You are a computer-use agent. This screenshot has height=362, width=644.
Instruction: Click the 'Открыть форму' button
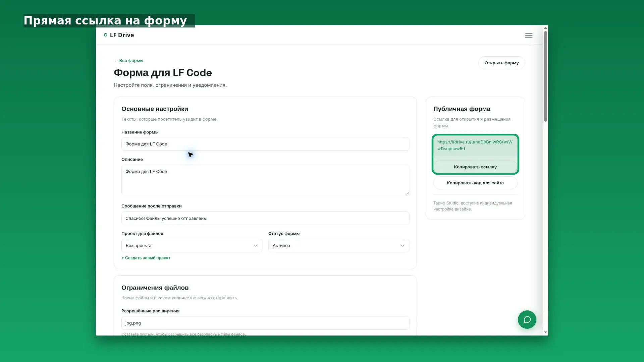pos(501,63)
